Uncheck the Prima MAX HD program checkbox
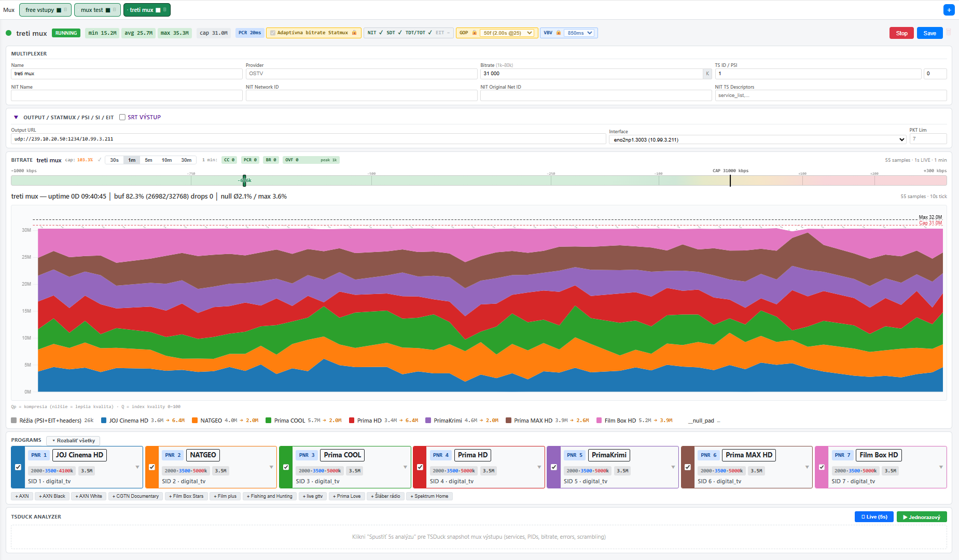Viewport: 959px width, 560px height. tap(688, 467)
